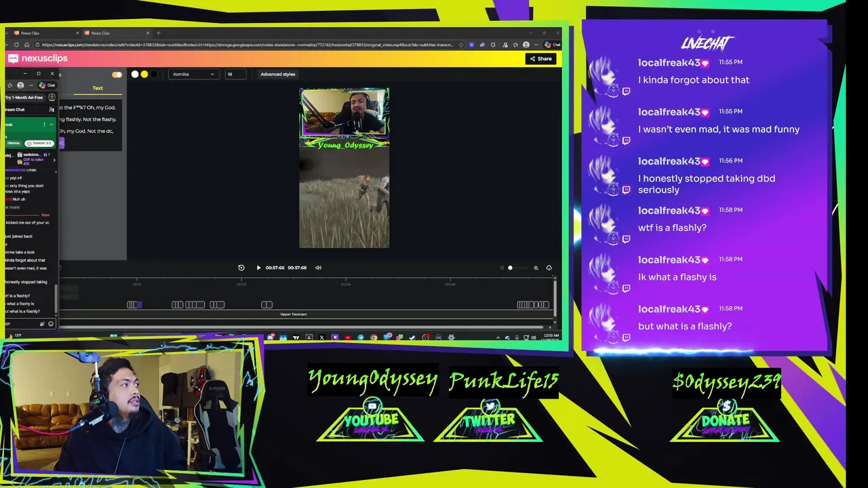868x488 pixels.
Task: Click the message 'but what is a flashly?'
Action: pyautogui.click(x=685, y=326)
